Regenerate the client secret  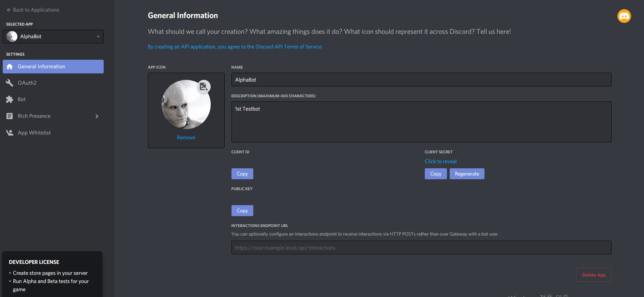[467, 174]
